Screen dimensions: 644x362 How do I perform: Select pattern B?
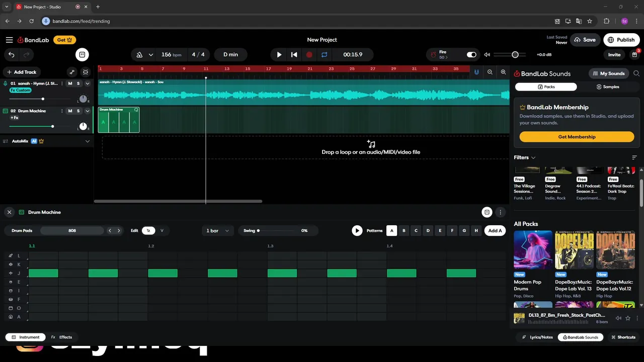[x=404, y=231]
